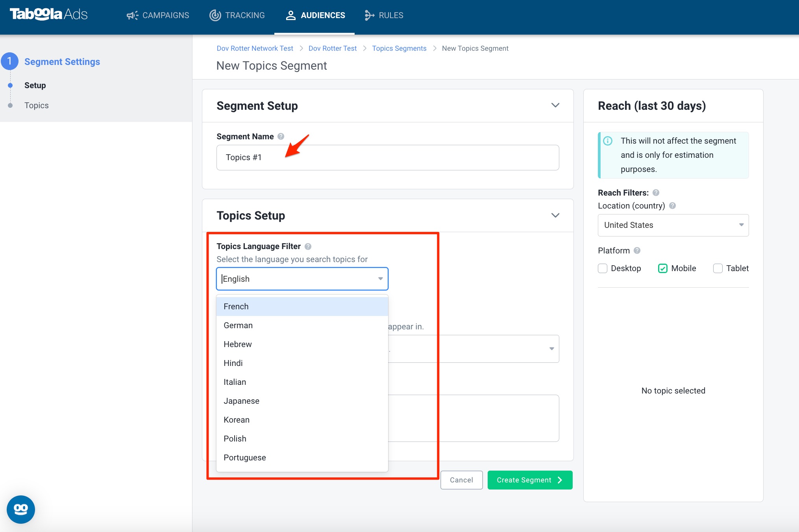Open the United States location dropdown
The image size is (799, 532).
click(x=673, y=225)
